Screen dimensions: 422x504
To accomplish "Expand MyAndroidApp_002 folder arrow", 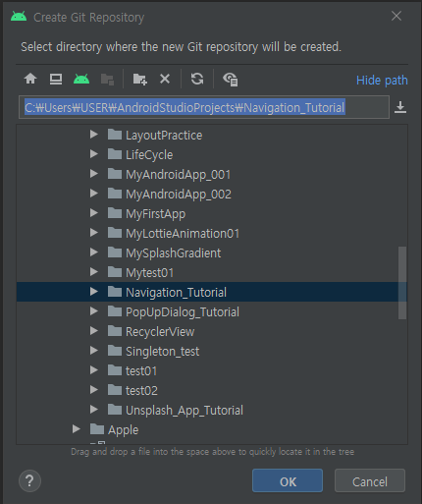I will click(x=94, y=194).
